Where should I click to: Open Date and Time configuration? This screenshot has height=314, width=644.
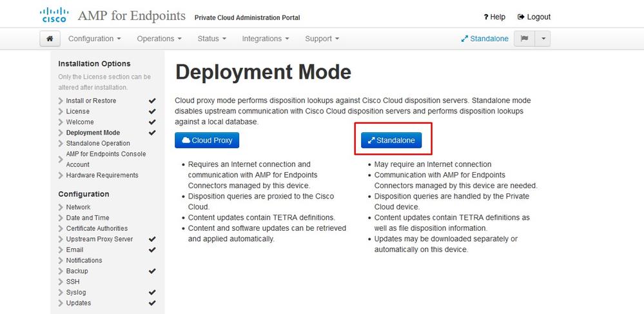coord(88,218)
